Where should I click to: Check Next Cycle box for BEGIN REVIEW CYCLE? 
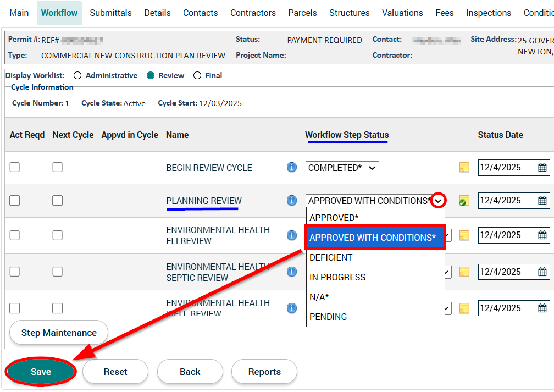pos(58,167)
